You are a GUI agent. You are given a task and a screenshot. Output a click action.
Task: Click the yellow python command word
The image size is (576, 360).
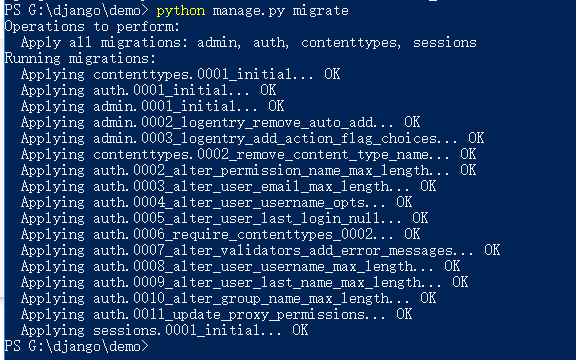point(180,11)
